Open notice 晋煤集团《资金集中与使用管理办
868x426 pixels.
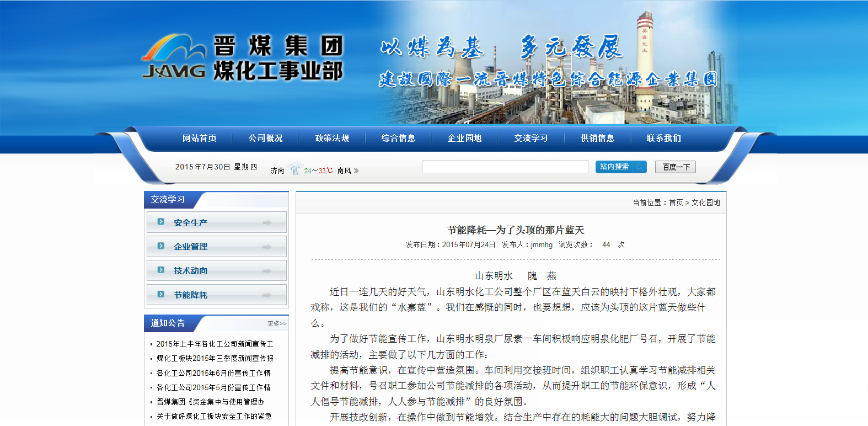pos(210,402)
